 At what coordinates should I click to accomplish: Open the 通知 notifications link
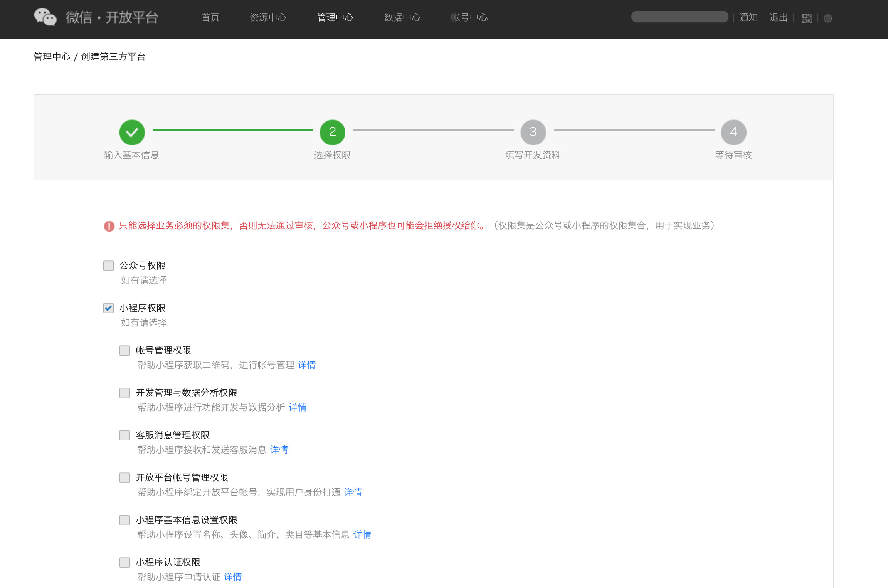point(748,18)
